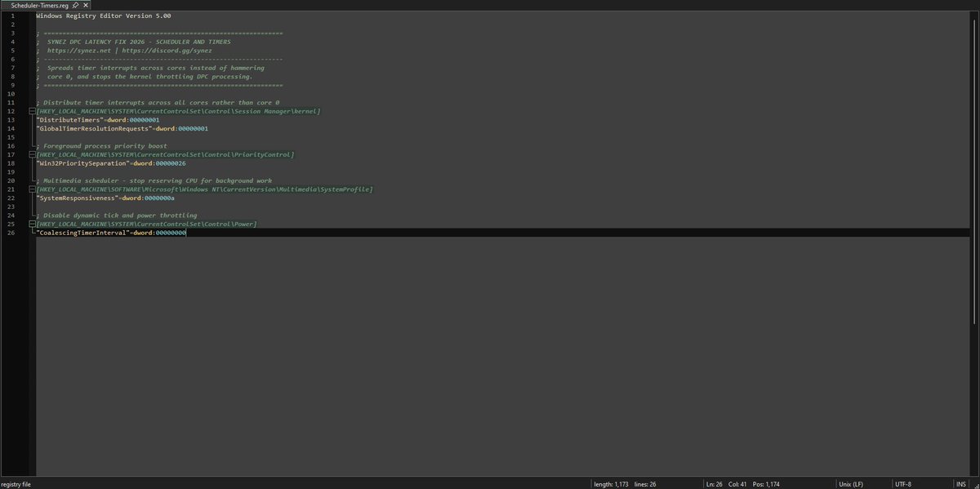
Task: Click the https://synez.net comment line
Action: (124, 50)
